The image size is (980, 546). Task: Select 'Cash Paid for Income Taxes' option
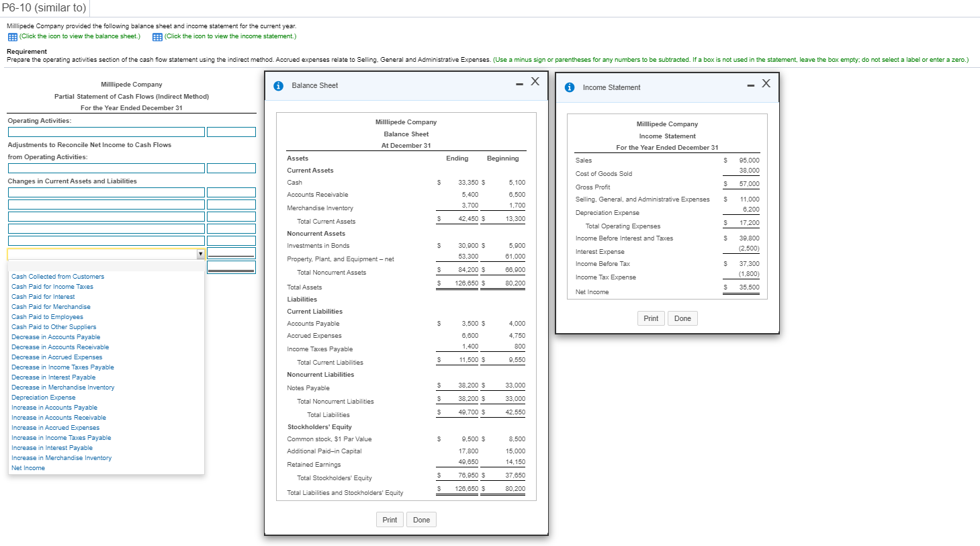coord(52,287)
